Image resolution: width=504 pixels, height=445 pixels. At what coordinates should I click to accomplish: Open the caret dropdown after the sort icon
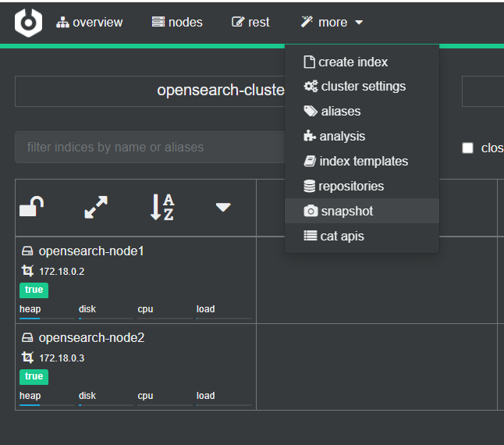pos(223,207)
